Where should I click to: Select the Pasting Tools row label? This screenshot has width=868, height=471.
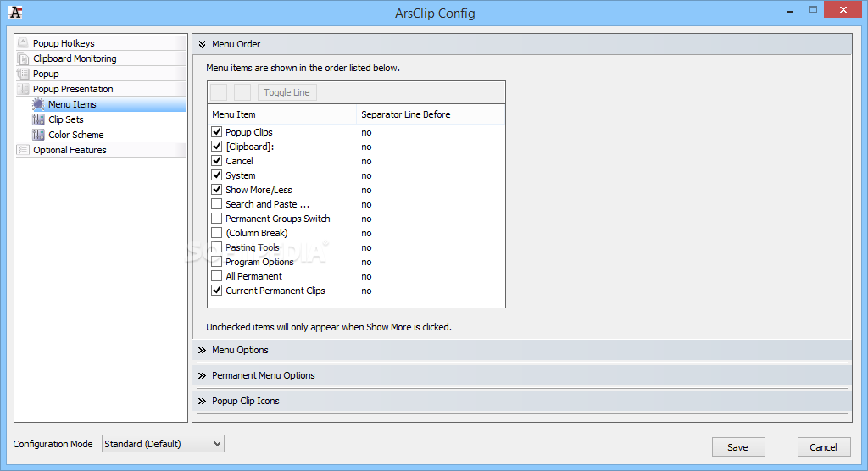(253, 247)
